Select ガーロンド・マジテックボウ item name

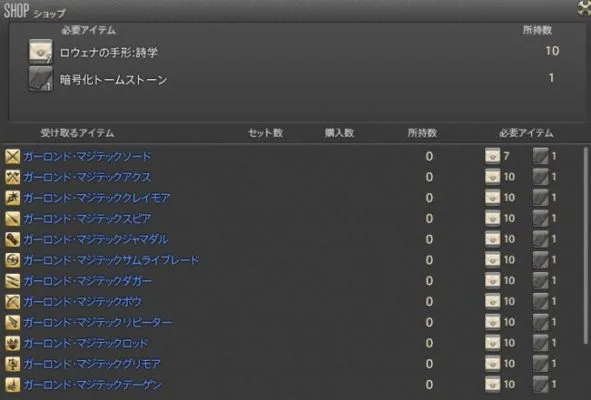tap(83, 301)
